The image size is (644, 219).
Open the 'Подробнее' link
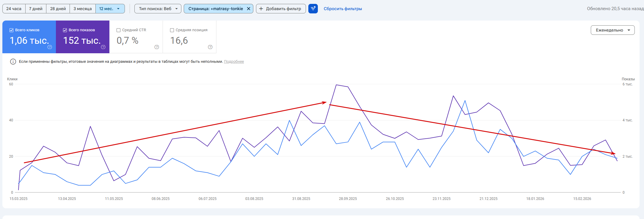(234, 62)
